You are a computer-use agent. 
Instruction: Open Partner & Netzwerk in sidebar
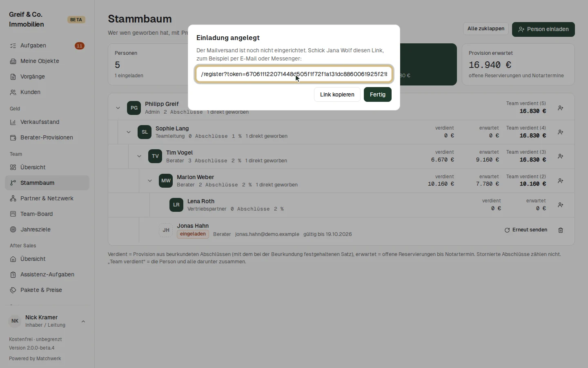pos(47,198)
